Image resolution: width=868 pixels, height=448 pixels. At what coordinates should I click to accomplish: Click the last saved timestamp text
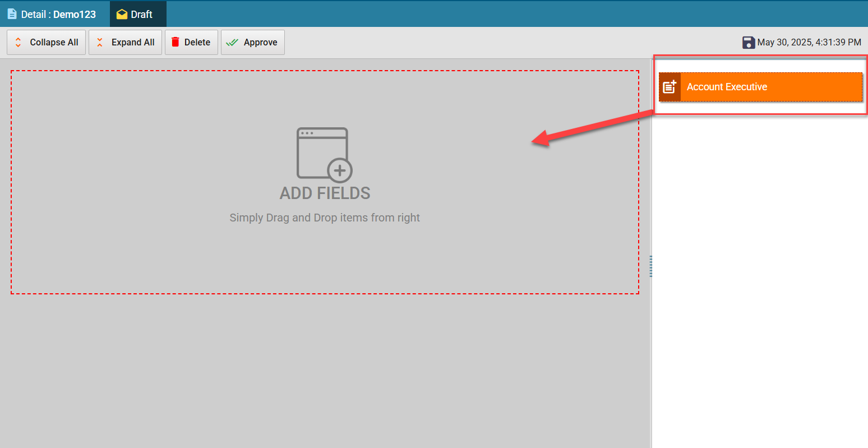tap(809, 43)
